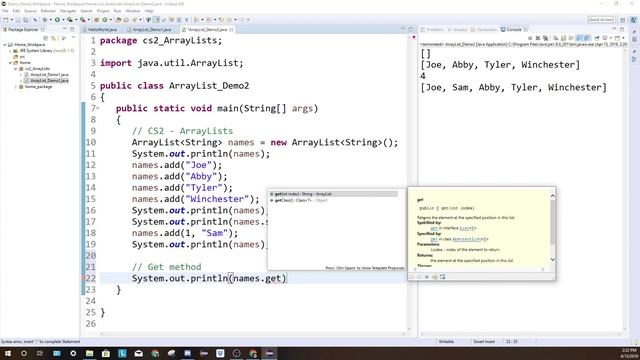Click the main method fold toggle at line 7
Image resolution: width=640 pixels, height=360 pixels.
pyautogui.click(x=98, y=108)
